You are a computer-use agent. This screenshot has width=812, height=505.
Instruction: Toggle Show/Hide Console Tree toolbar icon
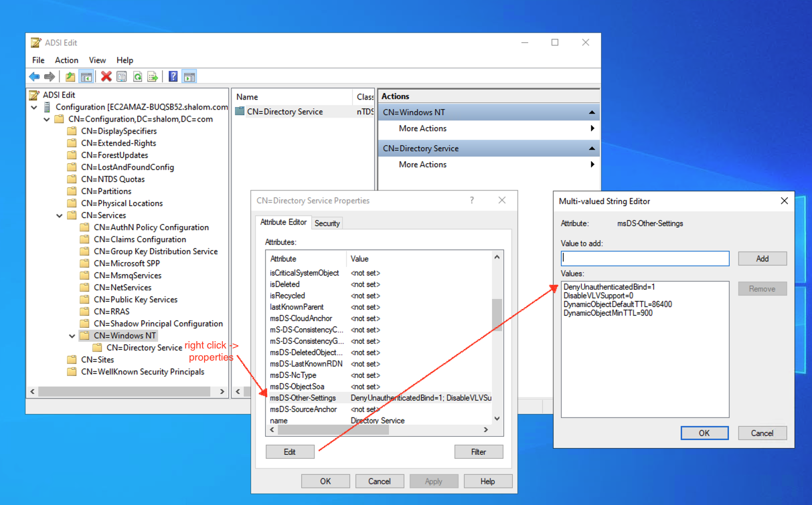[x=86, y=76]
